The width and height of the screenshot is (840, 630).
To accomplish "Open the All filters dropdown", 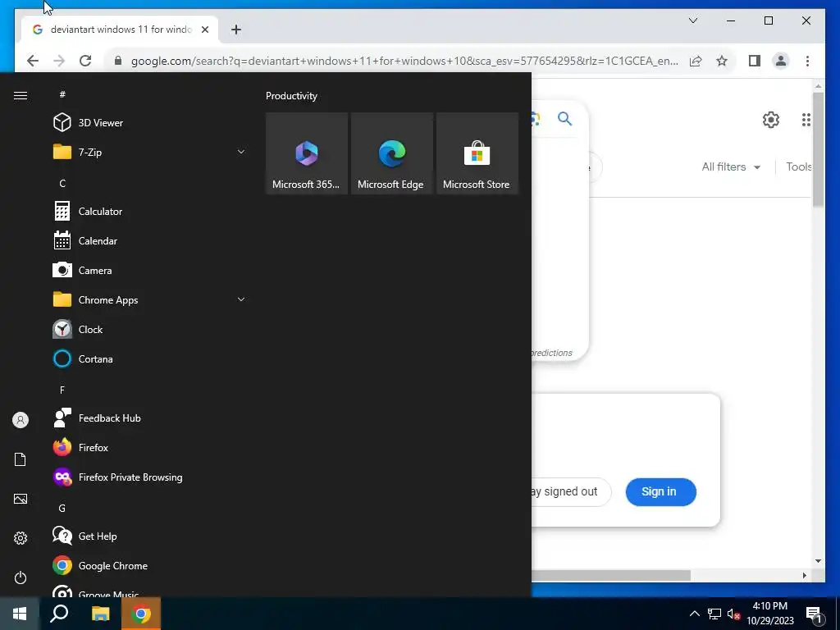I will pos(731,167).
